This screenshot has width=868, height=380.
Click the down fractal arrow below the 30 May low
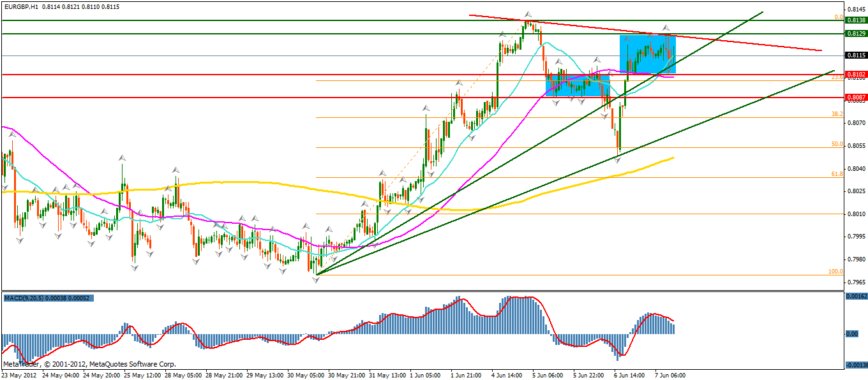[316, 279]
